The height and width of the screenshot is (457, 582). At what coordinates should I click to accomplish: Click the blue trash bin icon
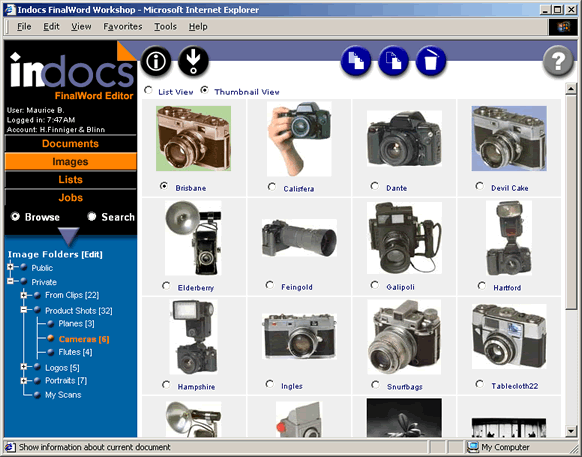pyautogui.click(x=431, y=61)
